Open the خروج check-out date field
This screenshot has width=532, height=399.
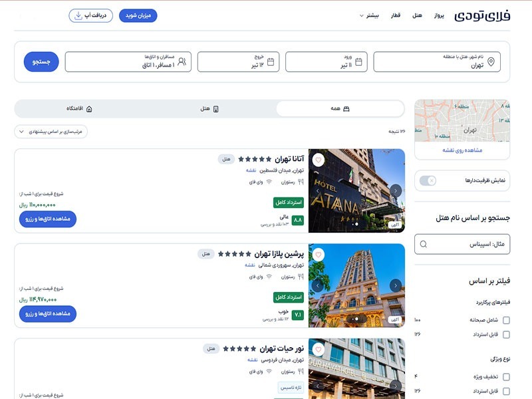(239, 62)
